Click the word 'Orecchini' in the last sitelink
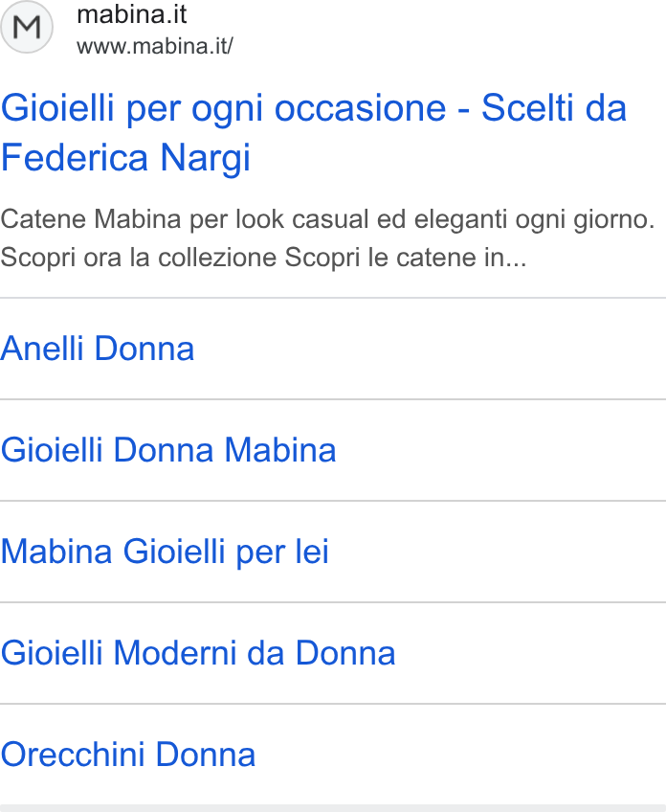Viewport: 666px width, 812px height. (73, 754)
